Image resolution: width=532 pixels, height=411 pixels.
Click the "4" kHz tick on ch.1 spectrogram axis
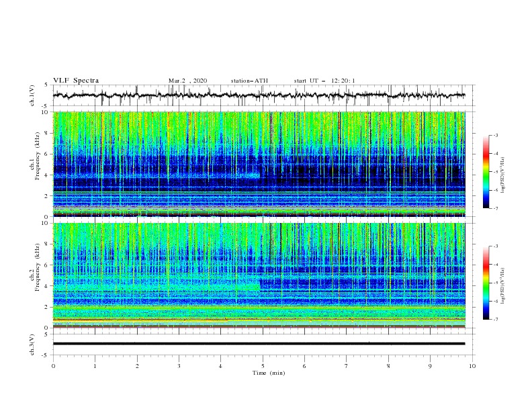47,175
